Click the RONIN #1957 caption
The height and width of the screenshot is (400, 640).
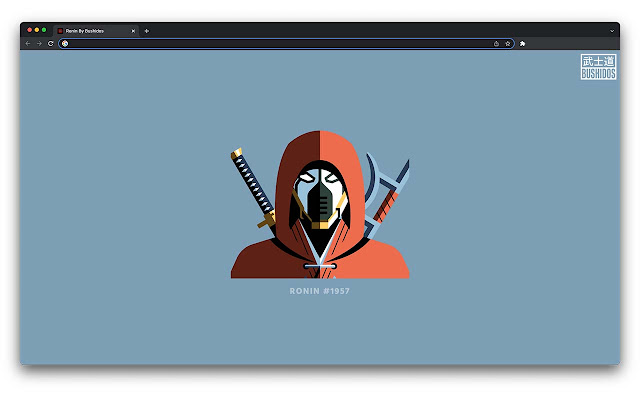320,291
